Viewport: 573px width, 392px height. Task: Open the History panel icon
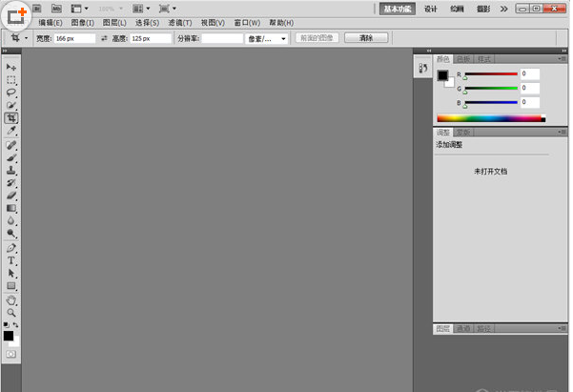pos(422,68)
